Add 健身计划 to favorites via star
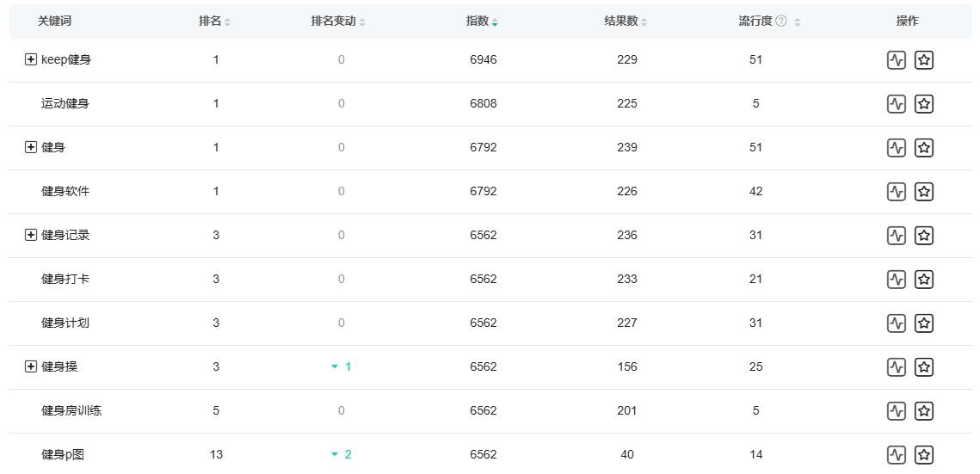The image size is (980, 474). (x=924, y=323)
